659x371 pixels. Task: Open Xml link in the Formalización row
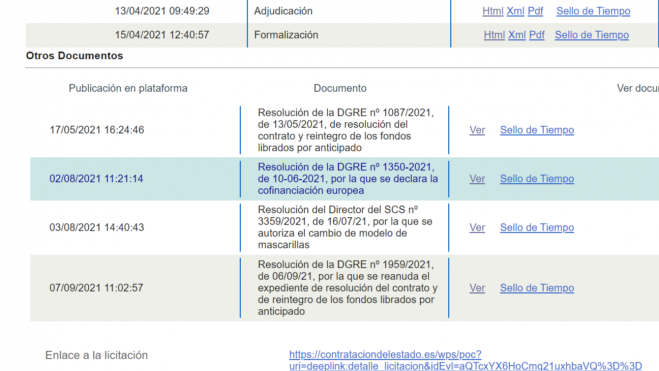click(x=517, y=35)
